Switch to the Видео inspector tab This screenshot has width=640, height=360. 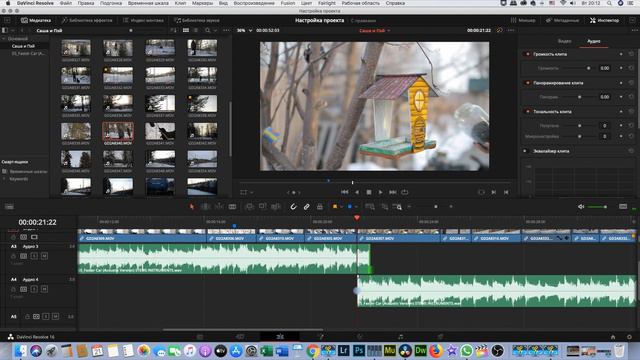[x=564, y=41]
